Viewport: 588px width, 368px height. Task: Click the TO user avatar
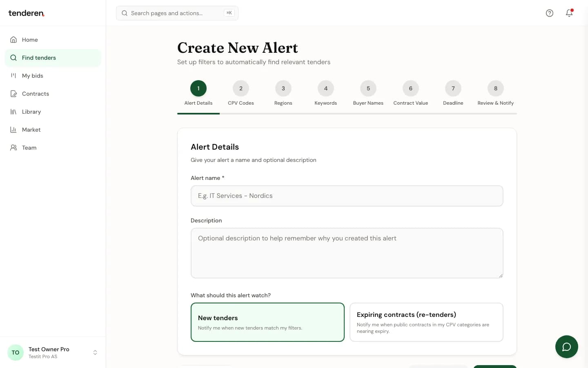[x=16, y=352]
